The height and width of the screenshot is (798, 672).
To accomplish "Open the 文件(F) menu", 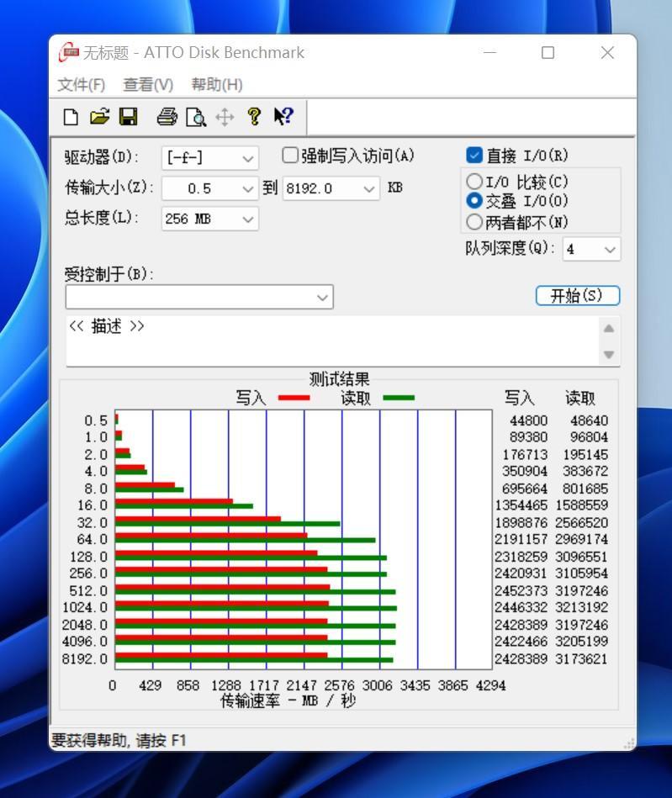I will point(81,84).
